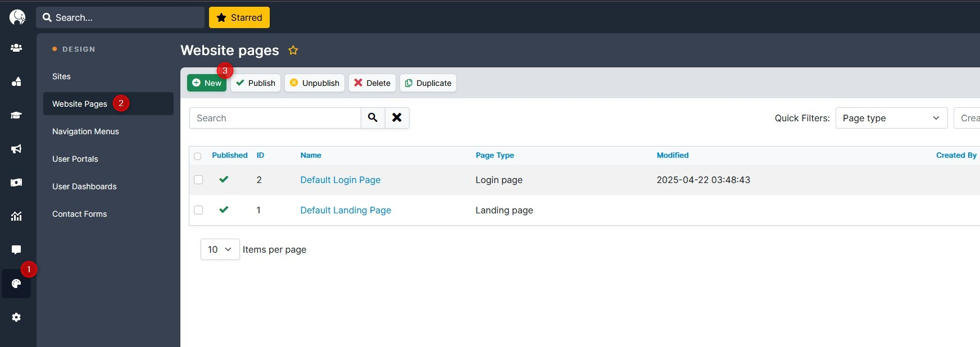The width and height of the screenshot is (980, 347).
Task: Sort by the Modified column header
Action: coord(673,155)
